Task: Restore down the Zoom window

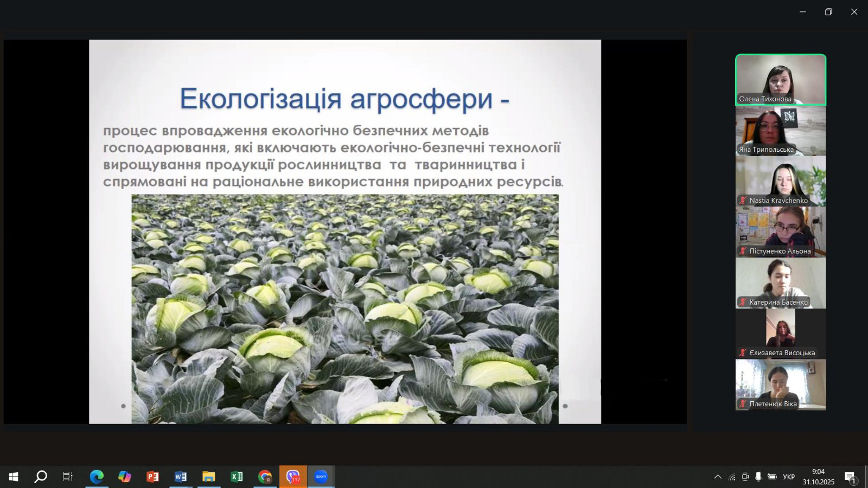Action: 828,12
